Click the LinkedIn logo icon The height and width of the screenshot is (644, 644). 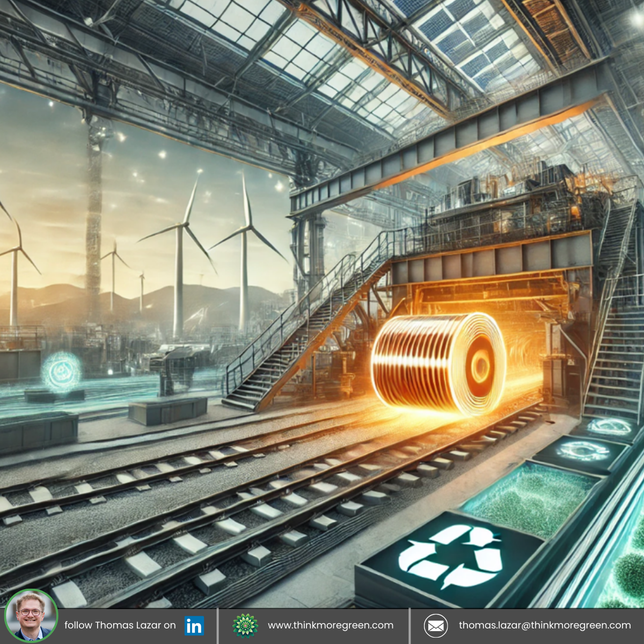tap(194, 626)
